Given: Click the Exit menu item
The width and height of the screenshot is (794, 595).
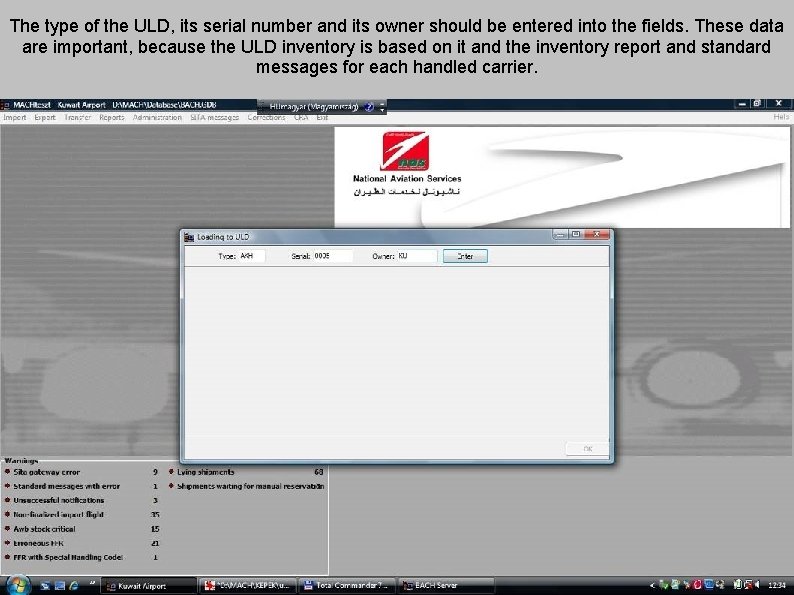Looking at the screenshot, I should (322, 117).
